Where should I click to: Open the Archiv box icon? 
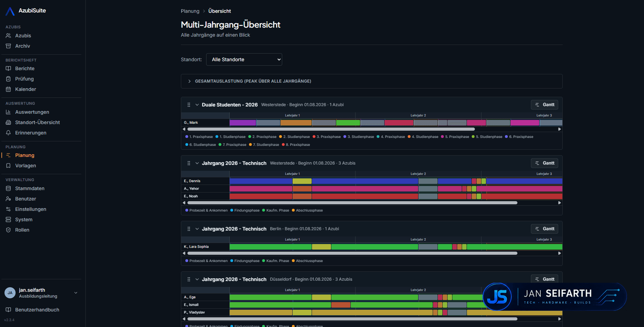click(8, 46)
